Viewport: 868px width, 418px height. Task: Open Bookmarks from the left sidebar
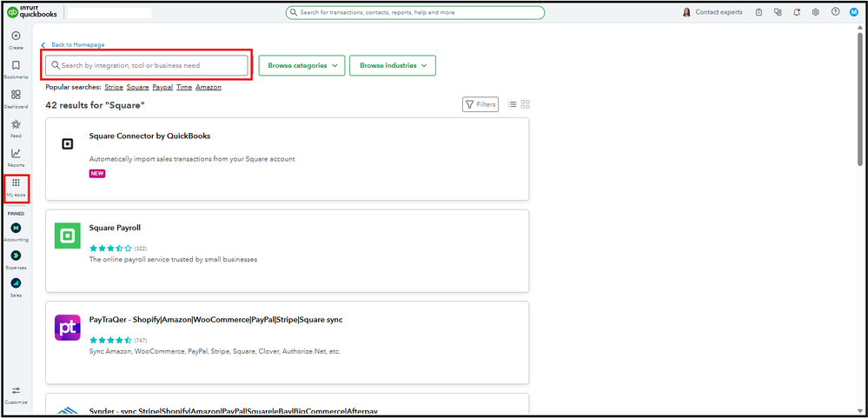click(x=16, y=70)
